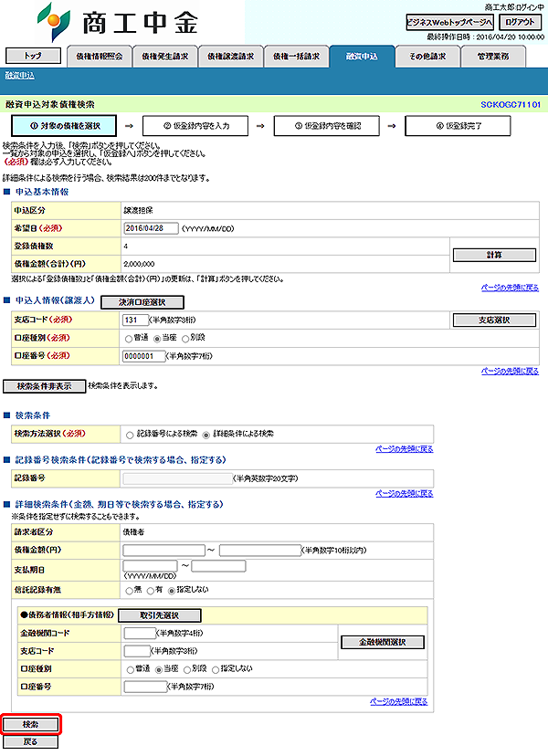Click the ③ 仮登録内容を確認 step box

pos(327,126)
